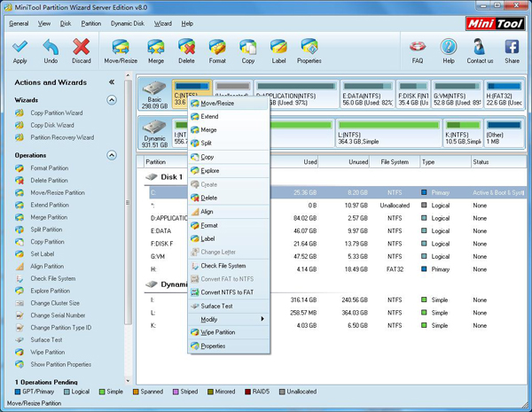Choose Explore in the context menu
The width and height of the screenshot is (532, 412).
[229, 171]
